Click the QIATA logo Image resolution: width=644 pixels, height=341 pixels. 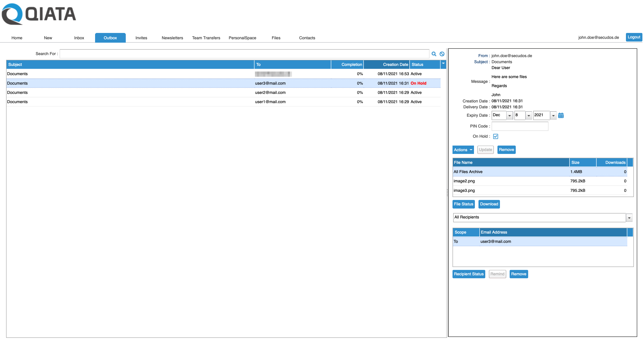[39, 14]
